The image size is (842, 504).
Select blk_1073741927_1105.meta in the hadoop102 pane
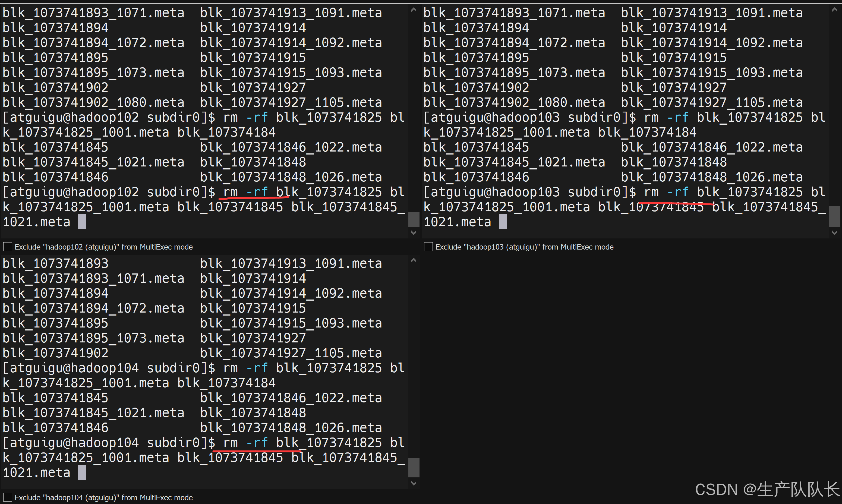coord(291,103)
